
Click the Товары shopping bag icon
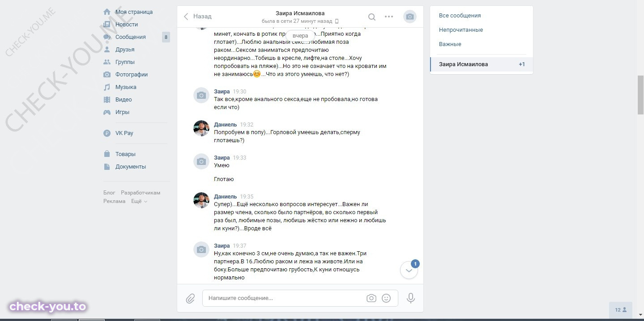click(107, 154)
